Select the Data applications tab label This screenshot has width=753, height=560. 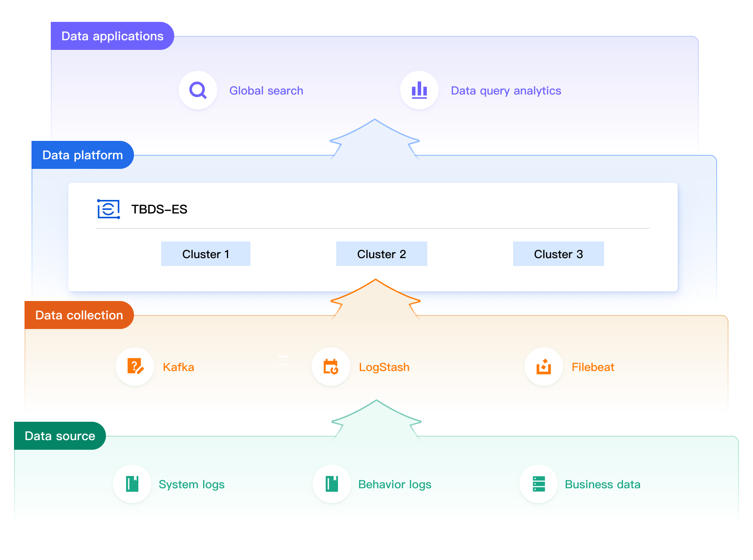coord(112,36)
